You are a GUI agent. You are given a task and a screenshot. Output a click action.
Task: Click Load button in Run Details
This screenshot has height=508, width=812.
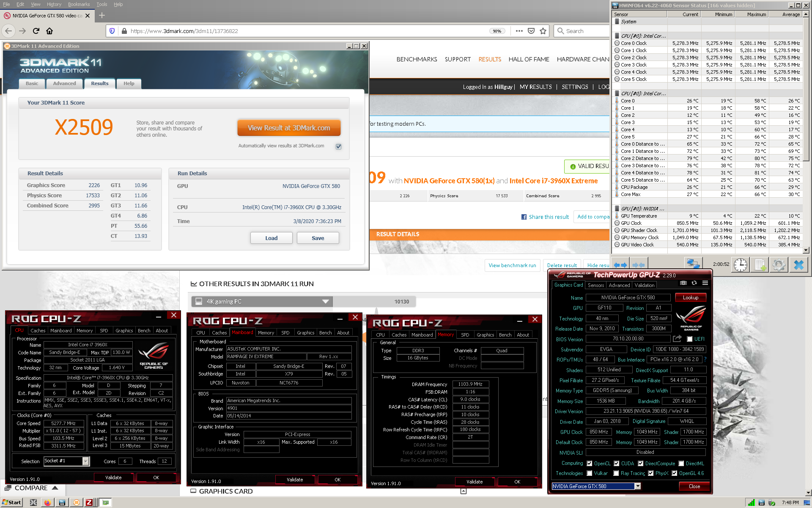[x=271, y=238]
